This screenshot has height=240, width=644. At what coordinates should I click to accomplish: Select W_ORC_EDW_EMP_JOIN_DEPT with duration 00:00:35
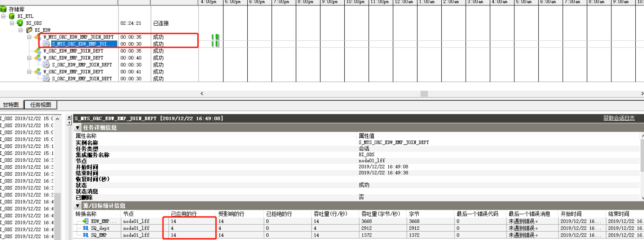point(73,51)
